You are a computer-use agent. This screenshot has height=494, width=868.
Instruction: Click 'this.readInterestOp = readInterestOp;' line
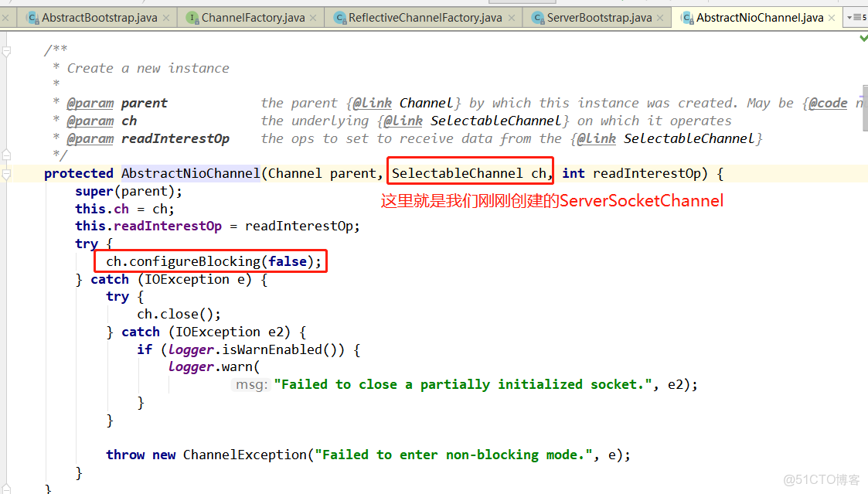pos(217,226)
